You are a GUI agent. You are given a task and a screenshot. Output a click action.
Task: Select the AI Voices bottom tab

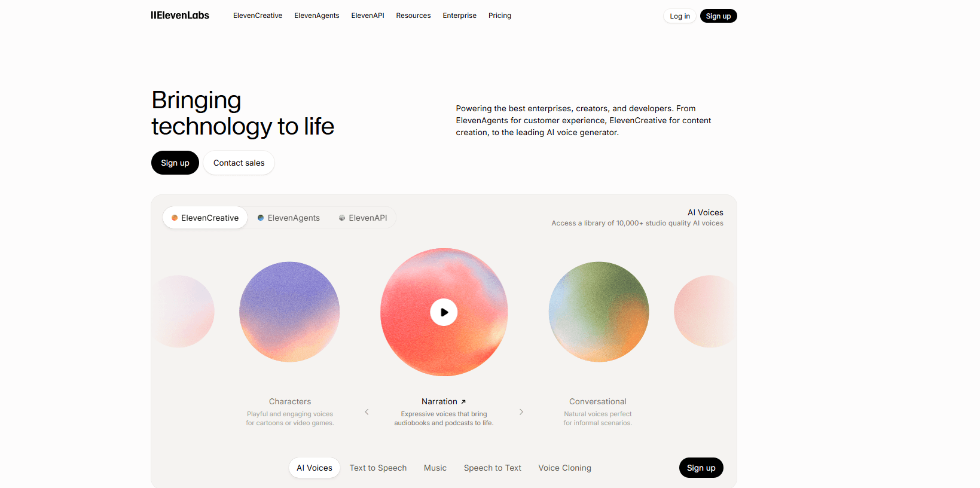click(315, 468)
